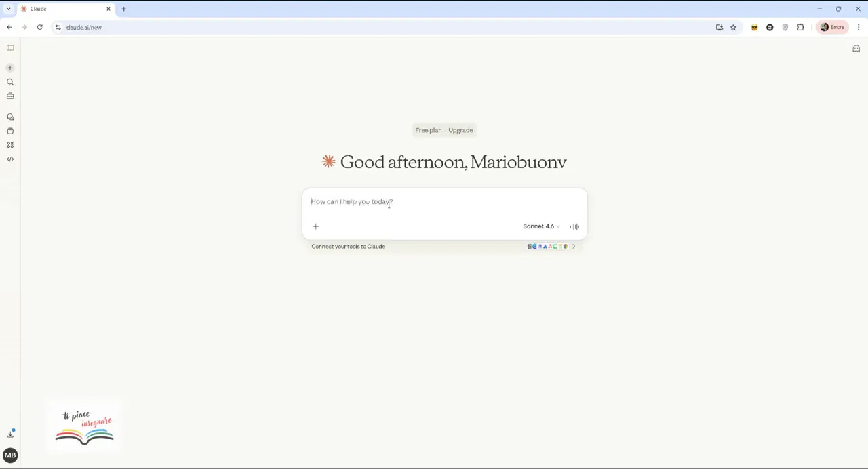Open the sunglasses emoji extension

[x=754, y=28]
